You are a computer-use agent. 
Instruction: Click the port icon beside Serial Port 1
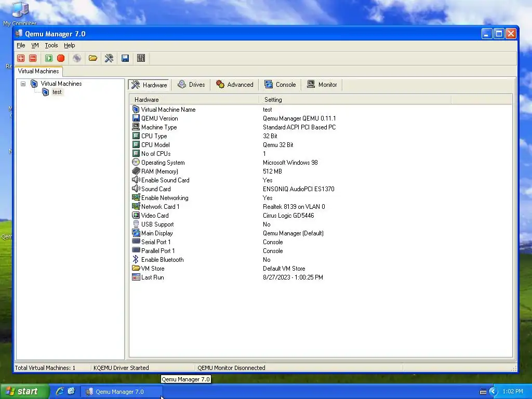136,242
